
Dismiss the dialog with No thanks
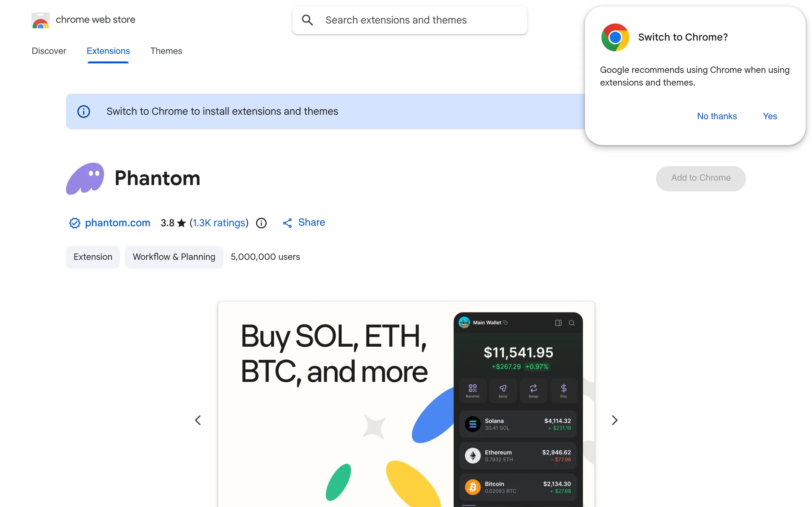pos(717,116)
